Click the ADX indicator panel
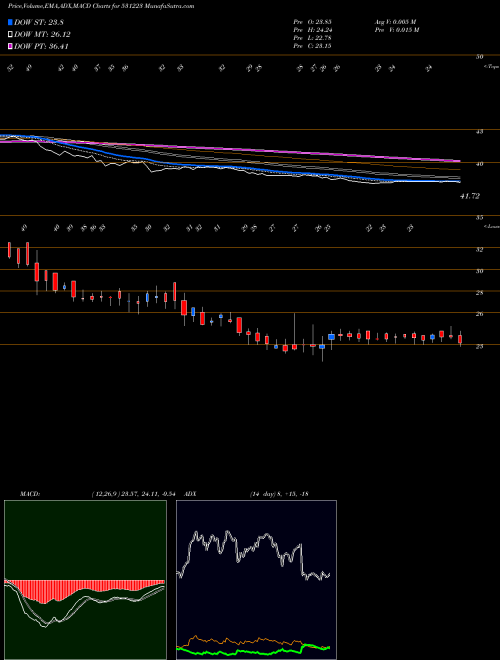 [x=256, y=580]
